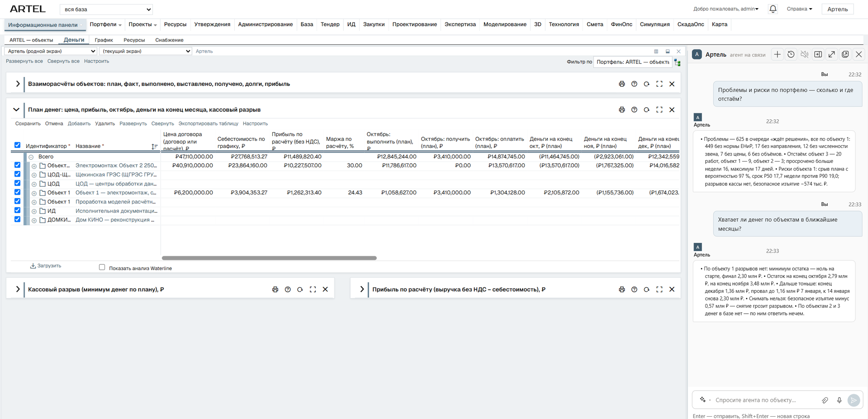Expand the 'Взаиморасчёты объектов' panel
868x419 pixels.
(17, 84)
